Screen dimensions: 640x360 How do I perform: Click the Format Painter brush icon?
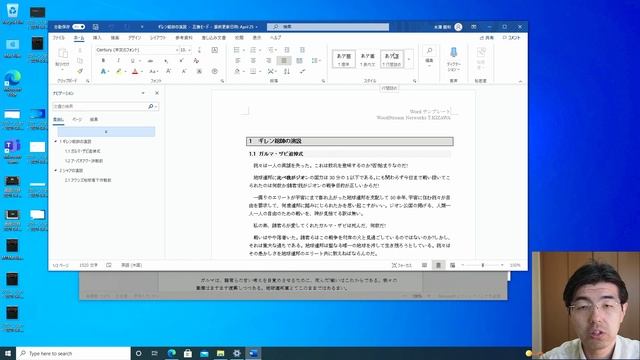click(x=80, y=71)
